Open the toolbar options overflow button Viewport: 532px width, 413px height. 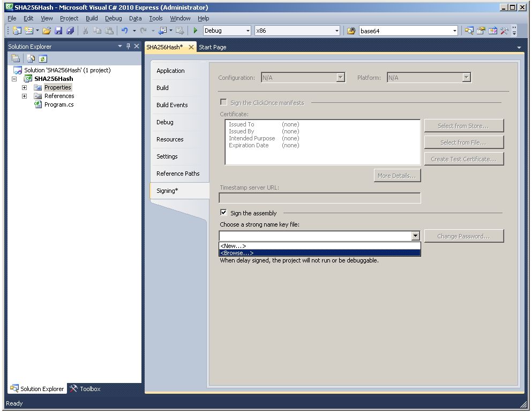[515, 31]
